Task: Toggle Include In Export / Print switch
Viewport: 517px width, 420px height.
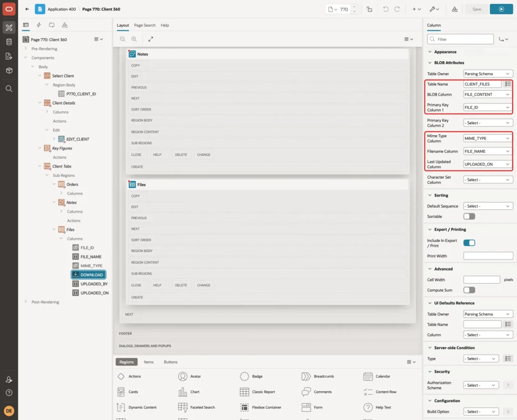Action: tap(469, 243)
